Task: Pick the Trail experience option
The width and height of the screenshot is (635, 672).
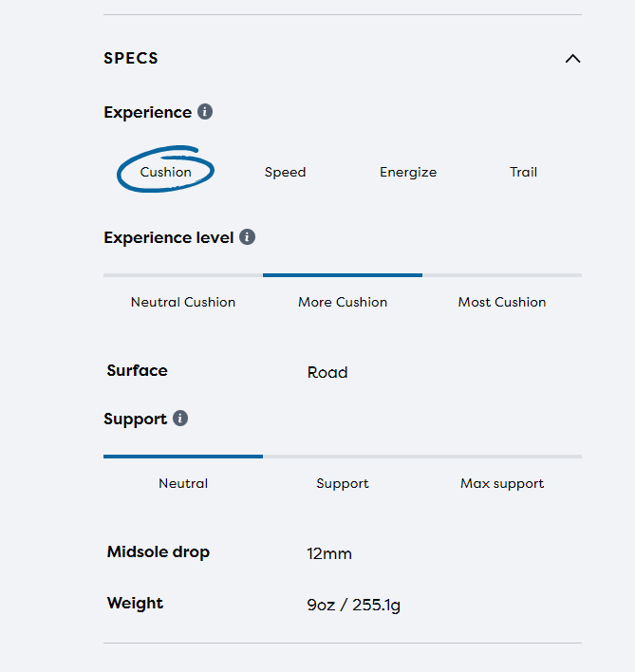Action: coord(523,172)
